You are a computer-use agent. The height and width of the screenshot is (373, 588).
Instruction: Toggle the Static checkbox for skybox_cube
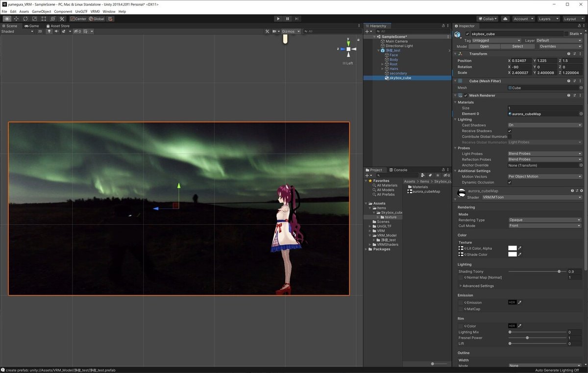tap(566, 34)
